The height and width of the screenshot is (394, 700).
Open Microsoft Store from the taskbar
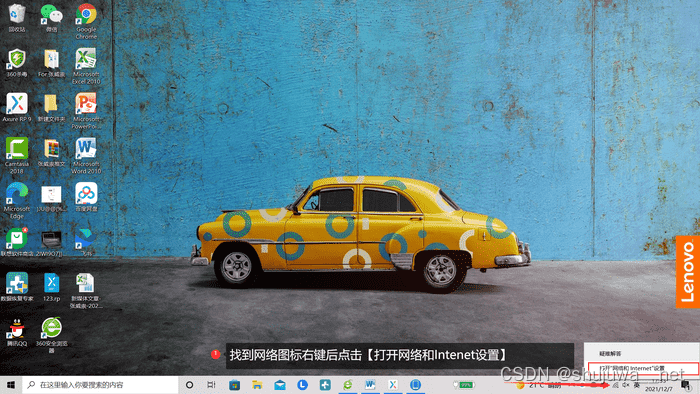234,385
